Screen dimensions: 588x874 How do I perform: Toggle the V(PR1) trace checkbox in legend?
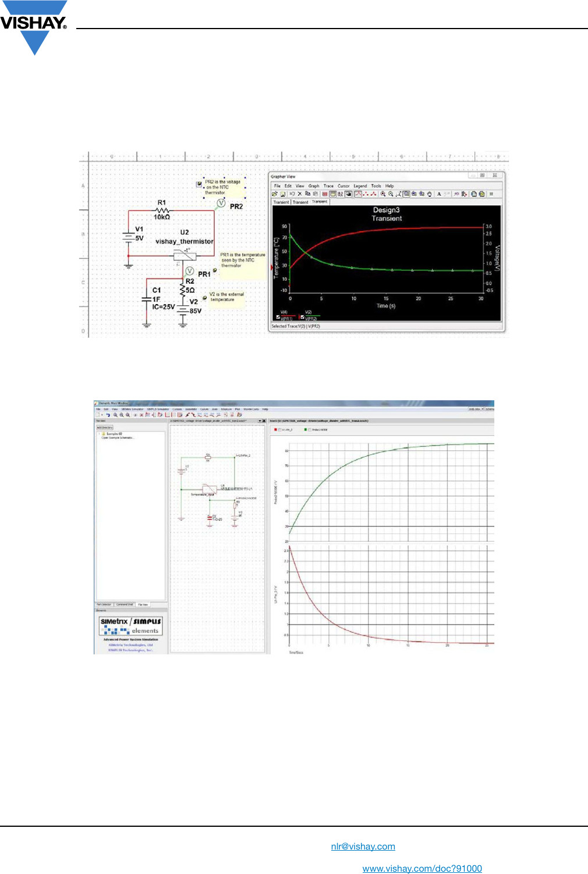point(278,318)
